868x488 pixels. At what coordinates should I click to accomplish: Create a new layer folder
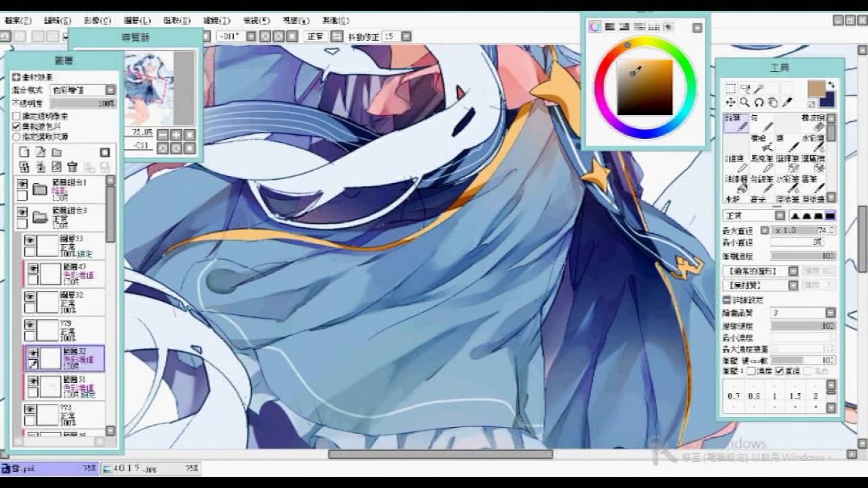[57, 152]
